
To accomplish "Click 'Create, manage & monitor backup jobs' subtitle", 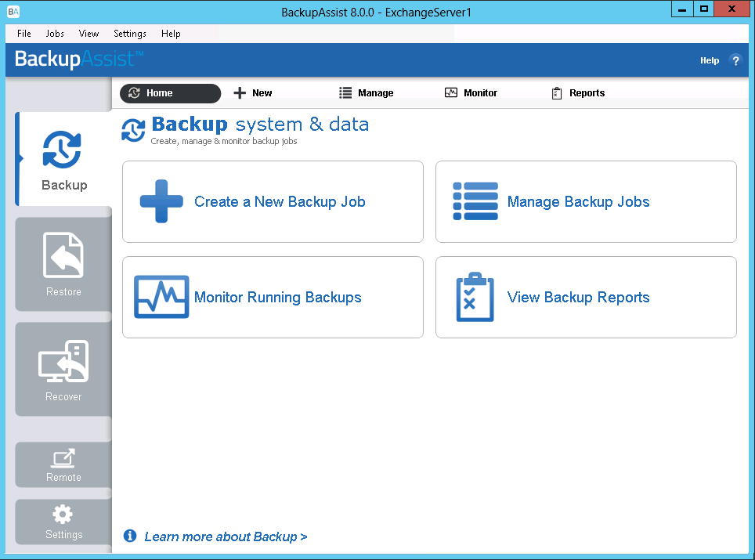I will pos(224,141).
